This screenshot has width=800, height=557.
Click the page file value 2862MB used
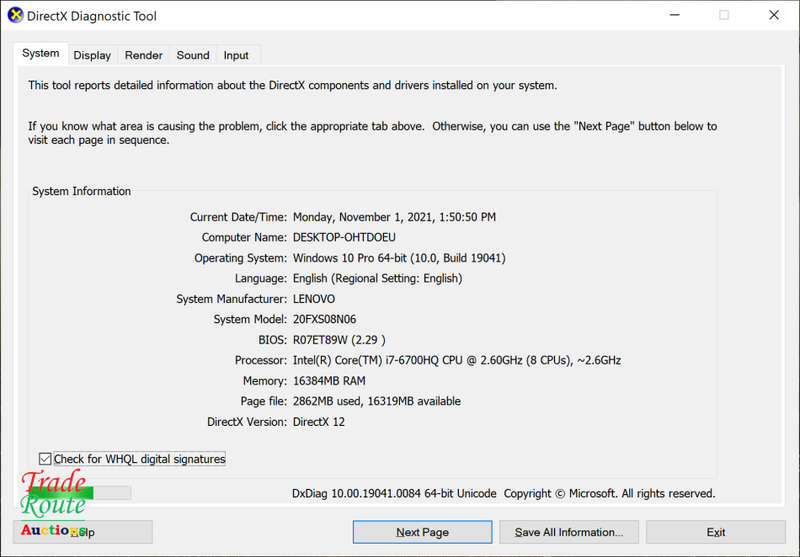pyautogui.click(x=327, y=401)
